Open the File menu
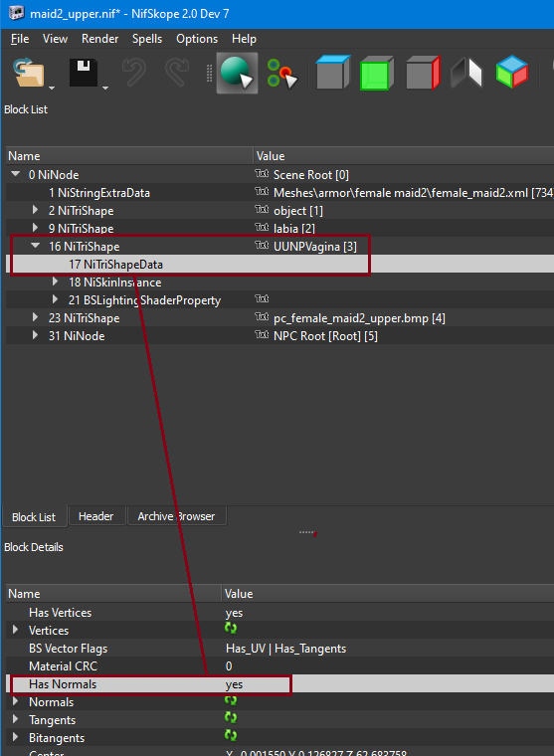Image resolution: width=554 pixels, height=756 pixels. point(20,39)
